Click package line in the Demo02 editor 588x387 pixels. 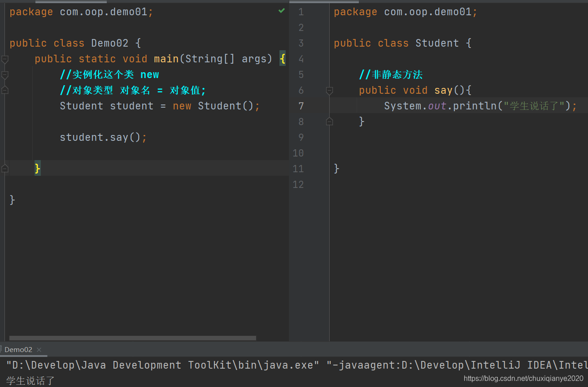click(81, 12)
